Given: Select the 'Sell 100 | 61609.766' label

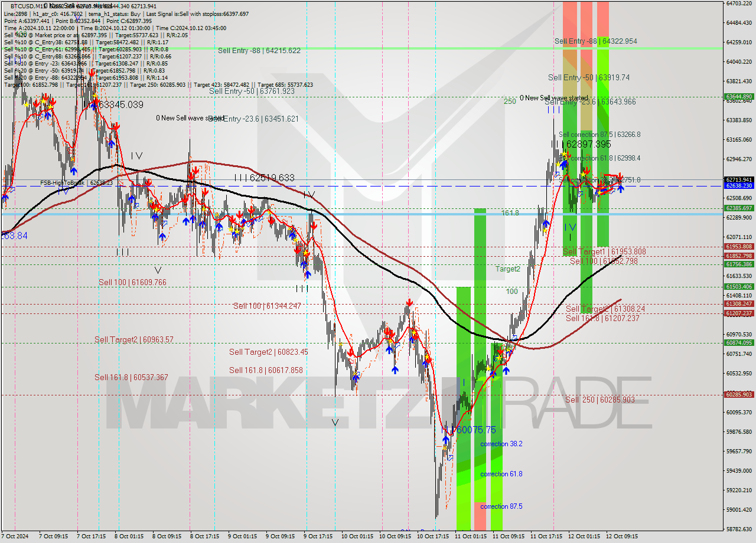Looking at the screenshot, I should click(x=132, y=283).
